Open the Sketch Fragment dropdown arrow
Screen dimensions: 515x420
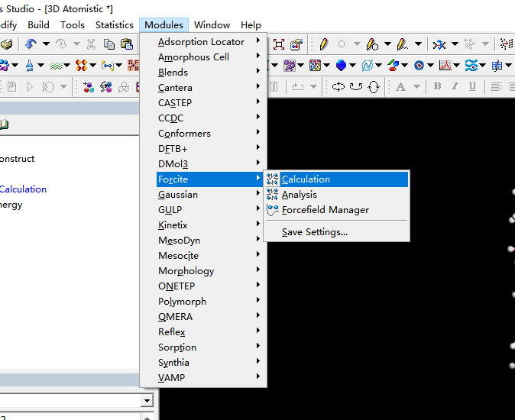(x=418, y=44)
